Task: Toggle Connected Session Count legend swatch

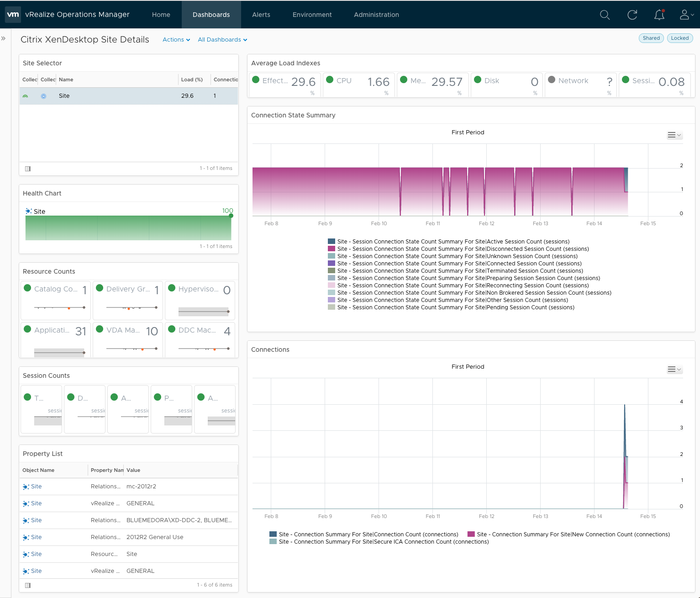Action: click(332, 264)
